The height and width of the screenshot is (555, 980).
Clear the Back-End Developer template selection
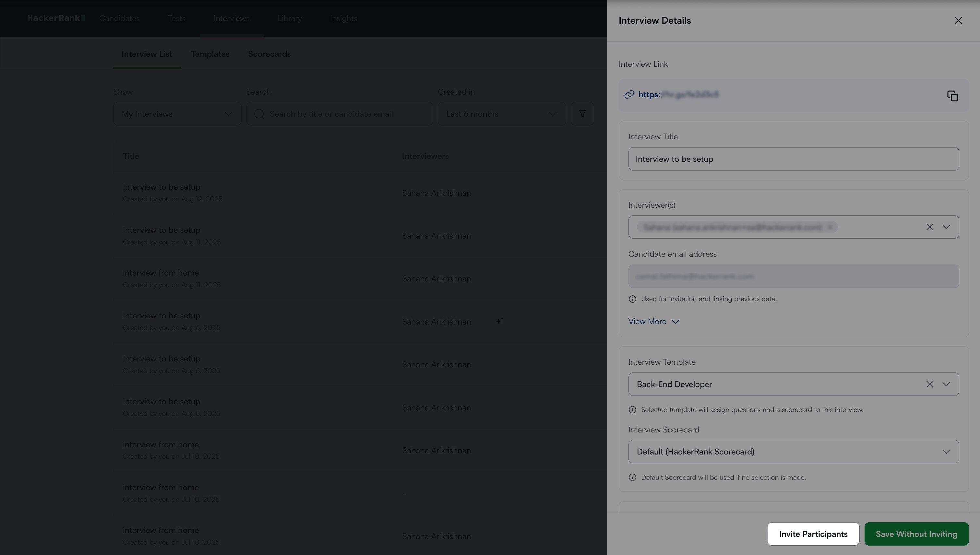(x=929, y=384)
